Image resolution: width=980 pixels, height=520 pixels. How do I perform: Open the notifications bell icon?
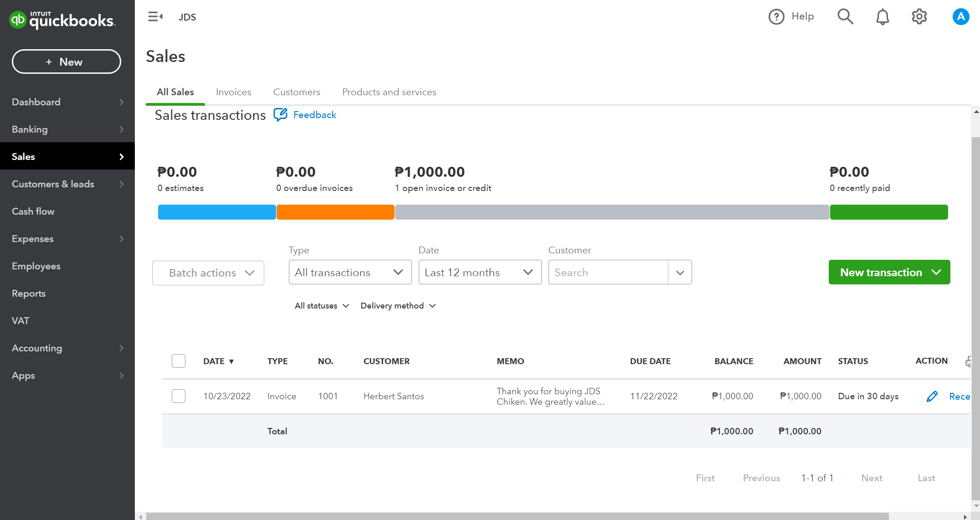(x=883, y=17)
